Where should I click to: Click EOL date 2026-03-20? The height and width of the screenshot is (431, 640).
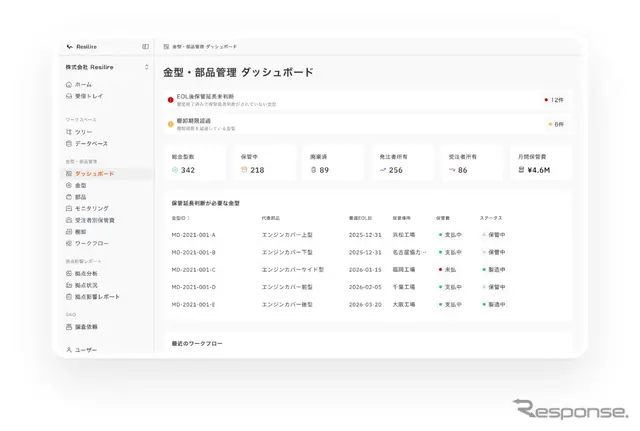(x=365, y=304)
